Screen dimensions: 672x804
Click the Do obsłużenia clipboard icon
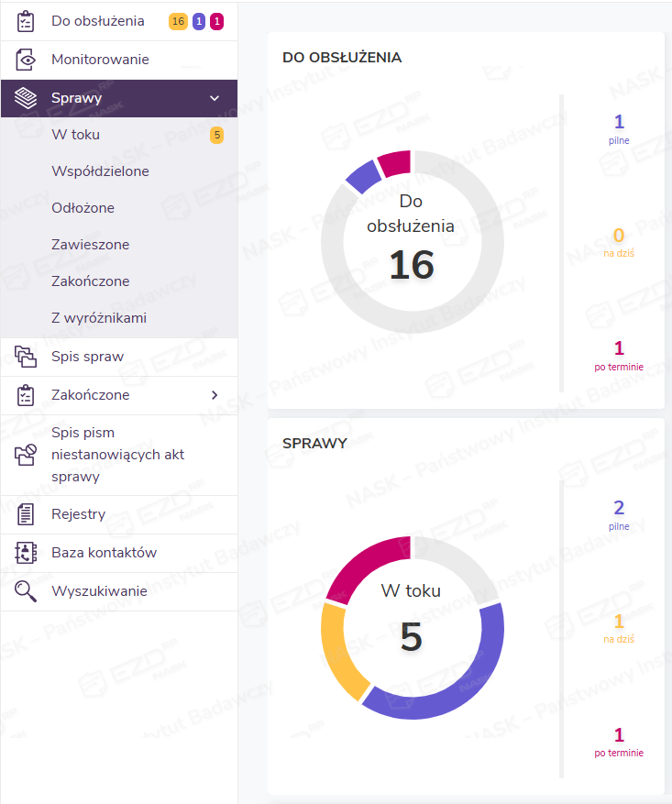click(x=26, y=21)
